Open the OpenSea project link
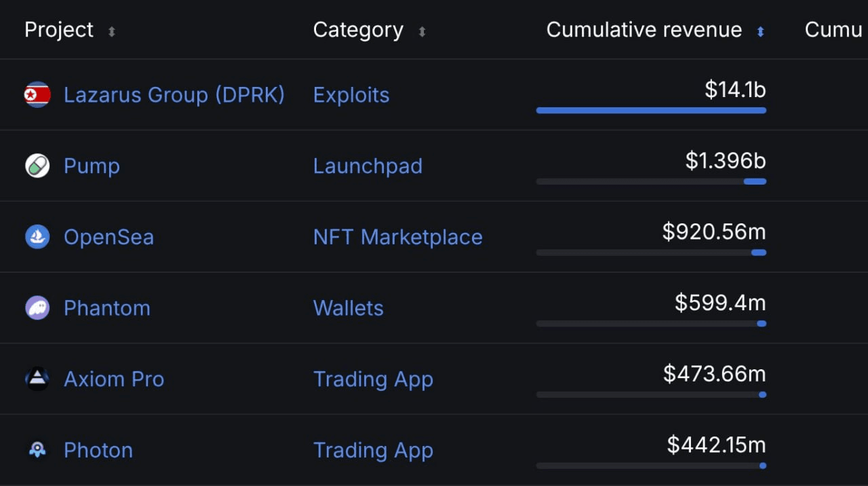 pyautogui.click(x=108, y=237)
